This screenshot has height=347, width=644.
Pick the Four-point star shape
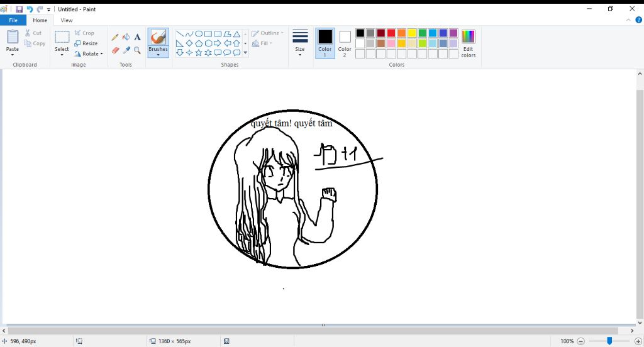coord(189,53)
